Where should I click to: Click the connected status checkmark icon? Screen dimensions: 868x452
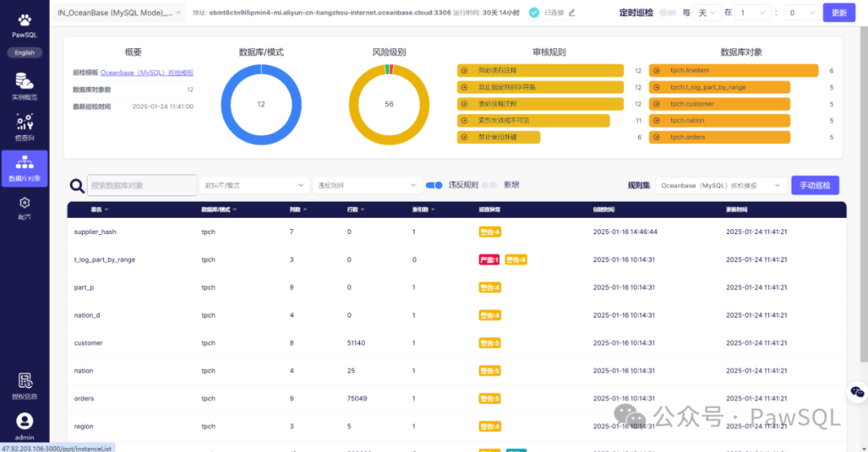[534, 12]
